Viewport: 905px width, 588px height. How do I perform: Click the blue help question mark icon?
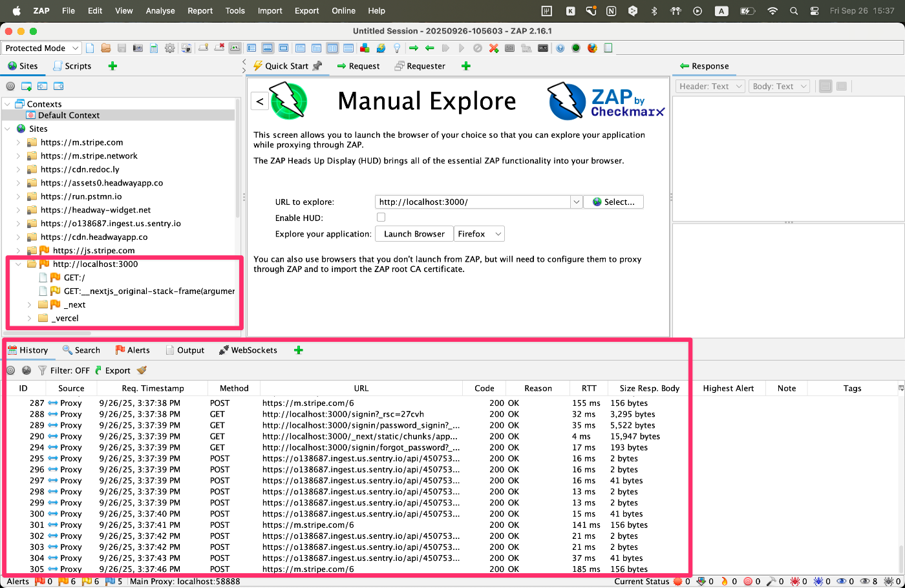[560, 48]
